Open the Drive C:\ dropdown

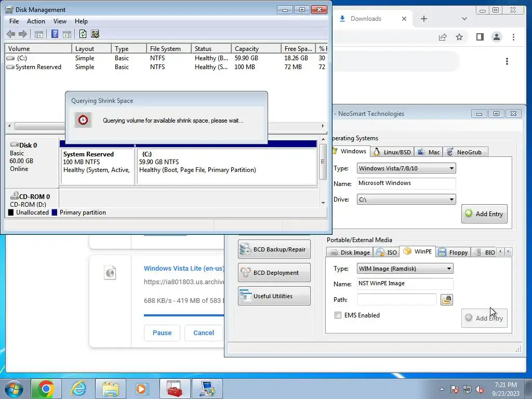[406, 199]
